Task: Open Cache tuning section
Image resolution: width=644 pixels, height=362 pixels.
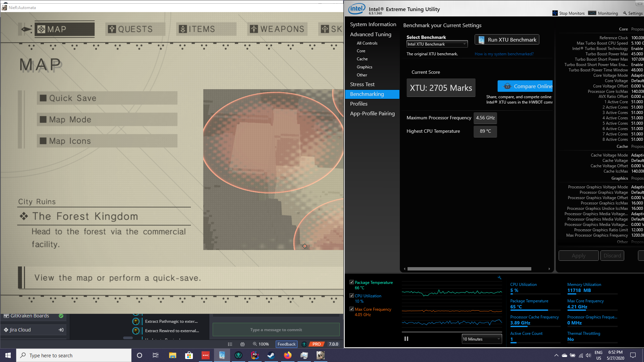Action: [362, 59]
